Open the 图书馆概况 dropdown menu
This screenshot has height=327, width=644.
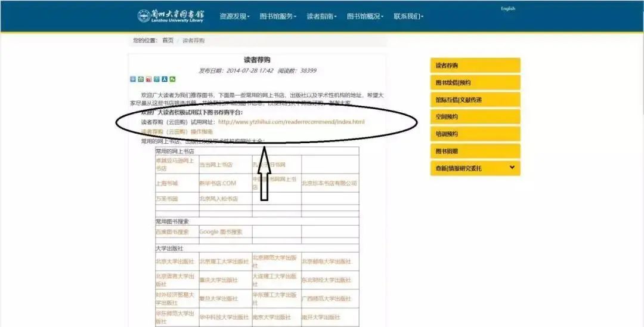(x=365, y=17)
